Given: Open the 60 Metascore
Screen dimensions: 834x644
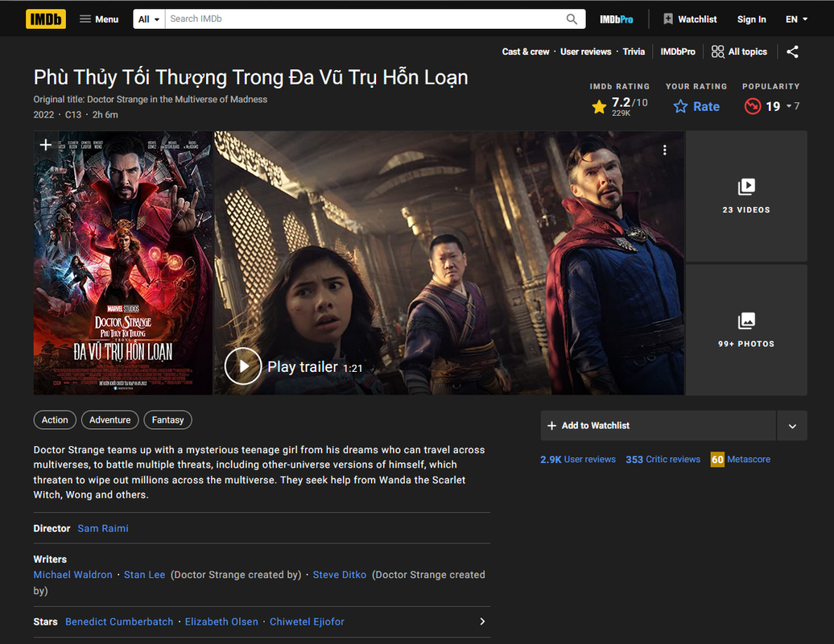Looking at the screenshot, I should [x=741, y=459].
